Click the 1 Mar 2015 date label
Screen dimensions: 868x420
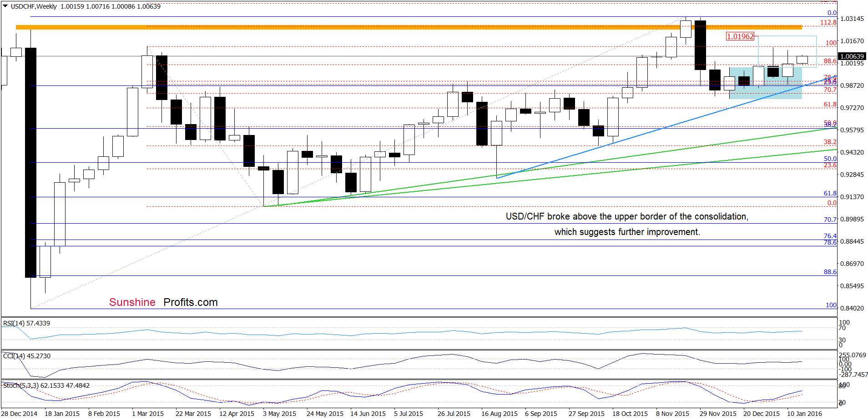tap(148, 414)
